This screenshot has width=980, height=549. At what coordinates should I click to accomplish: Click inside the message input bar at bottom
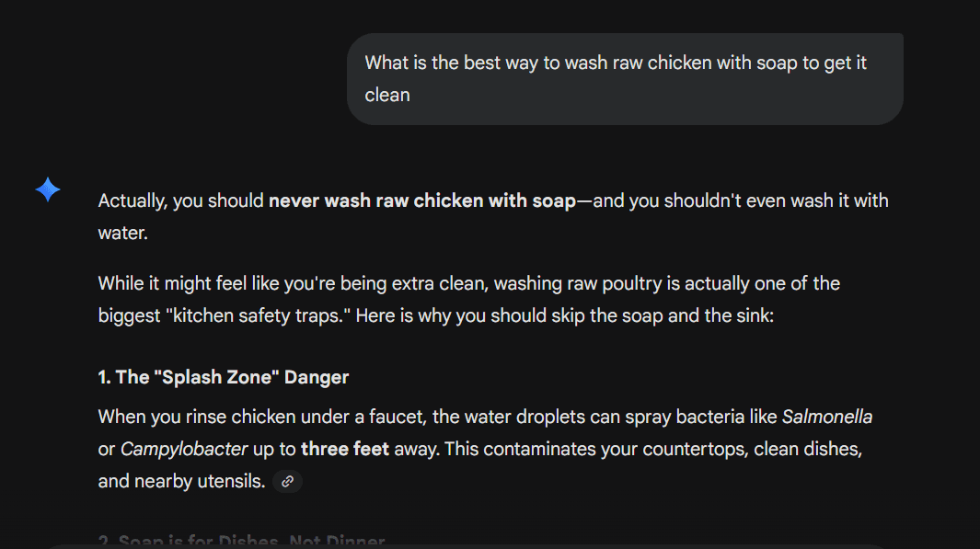pyautogui.click(x=490, y=544)
